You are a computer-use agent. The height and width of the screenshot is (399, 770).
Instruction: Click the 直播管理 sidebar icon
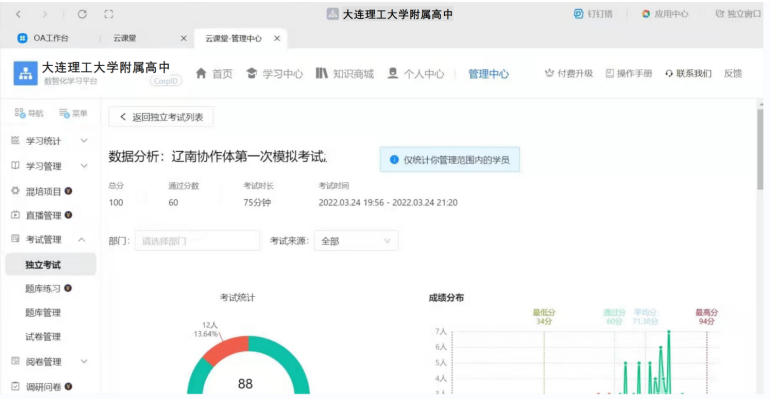(x=15, y=214)
